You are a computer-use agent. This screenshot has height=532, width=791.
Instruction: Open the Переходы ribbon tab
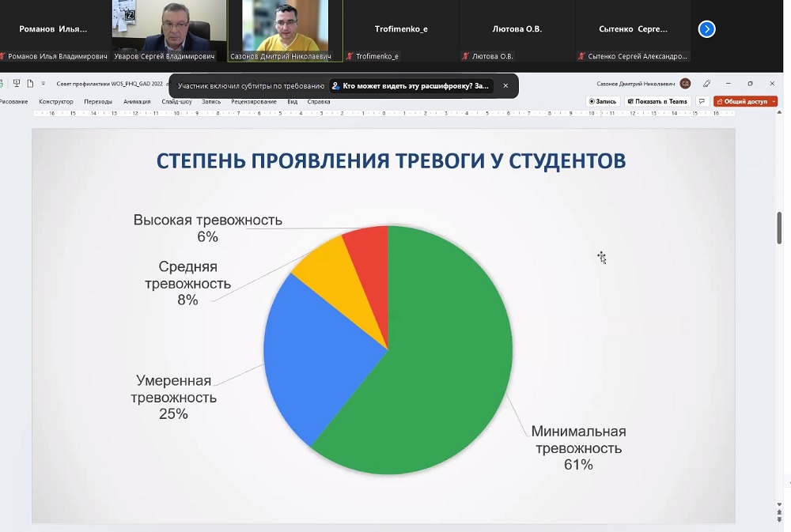tap(98, 101)
